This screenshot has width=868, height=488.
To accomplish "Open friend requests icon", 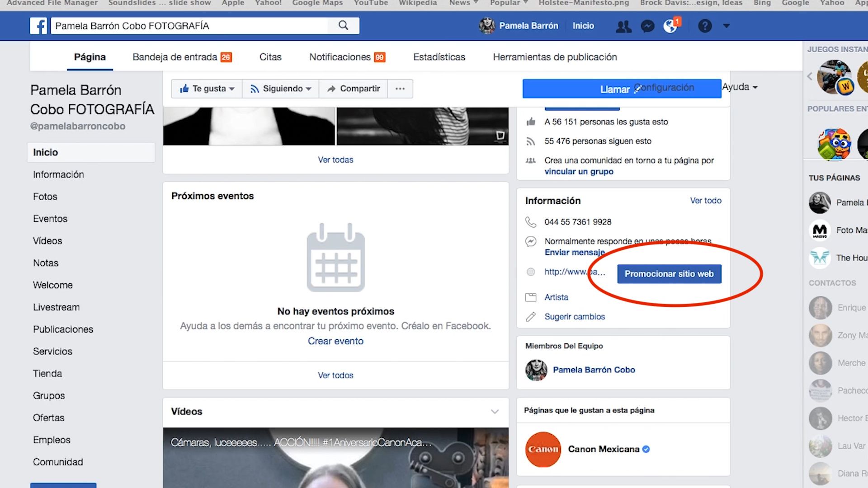I will (x=623, y=26).
